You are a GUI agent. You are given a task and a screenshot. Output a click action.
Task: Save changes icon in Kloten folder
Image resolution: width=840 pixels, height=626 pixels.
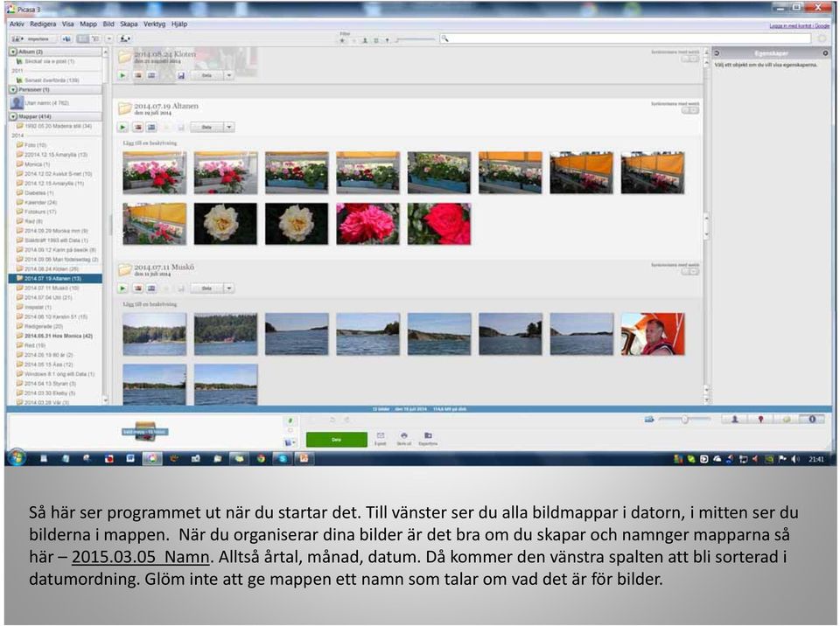[181, 75]
